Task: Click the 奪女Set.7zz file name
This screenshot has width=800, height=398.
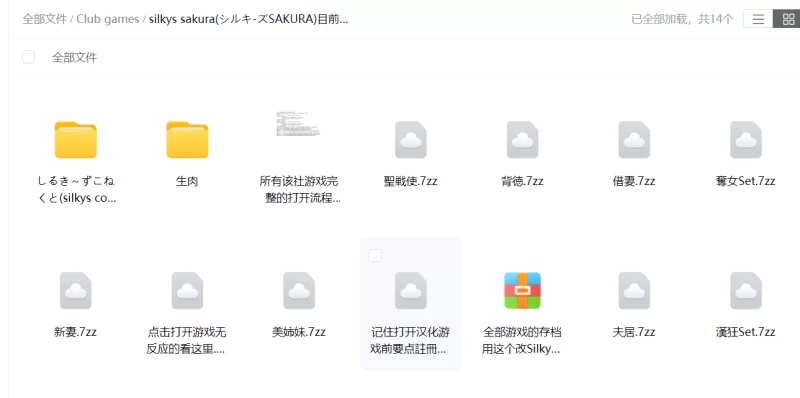Action: click(746, 181)
